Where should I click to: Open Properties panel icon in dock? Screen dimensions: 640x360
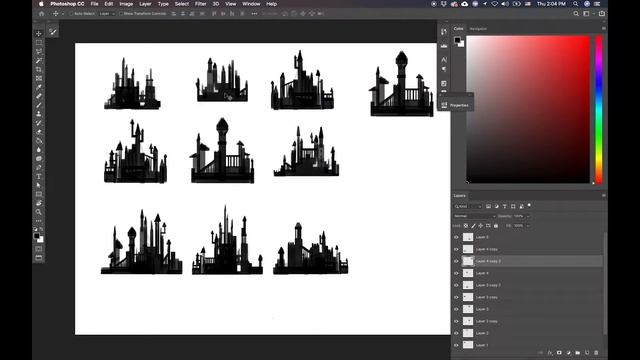click(x=444, y=105)
